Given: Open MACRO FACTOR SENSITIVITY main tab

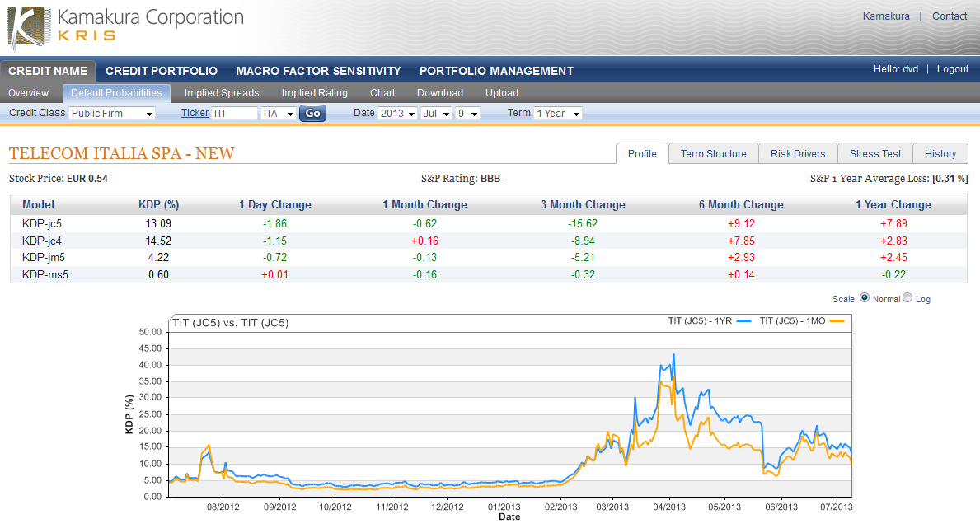Looking at the screenshot, I should (318, 71).
